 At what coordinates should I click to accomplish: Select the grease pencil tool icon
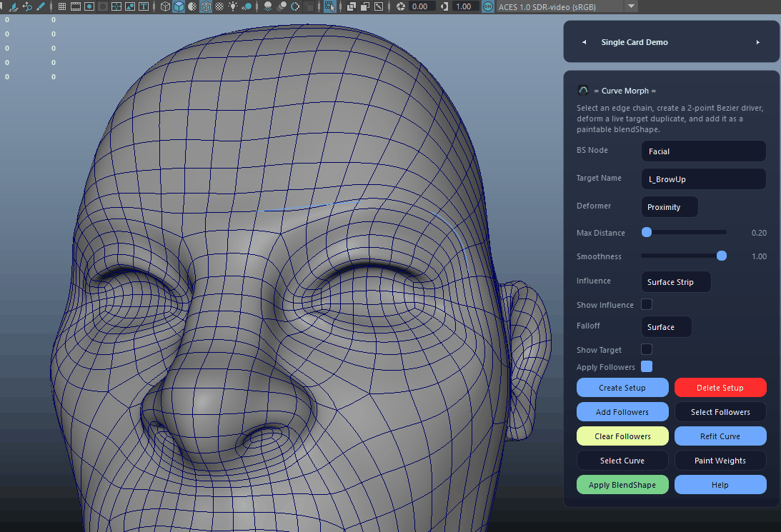pos(41,6)
